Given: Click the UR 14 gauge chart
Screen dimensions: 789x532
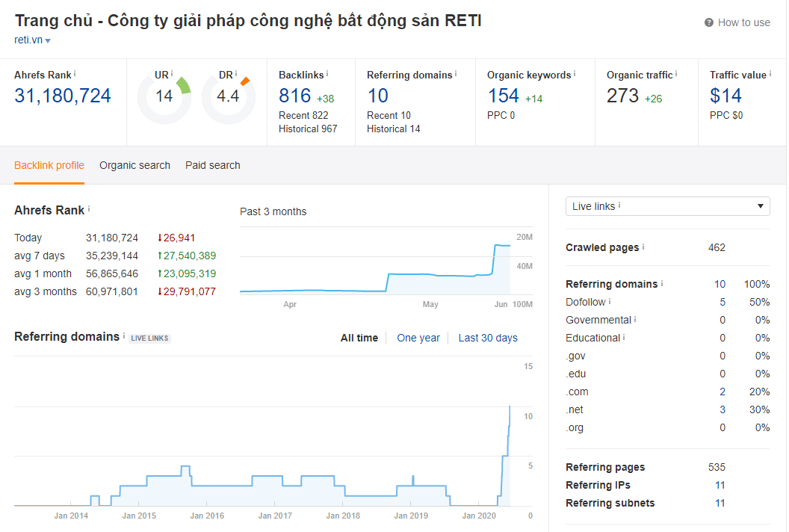Looking at the screenshot, I should tap(164, 97).
